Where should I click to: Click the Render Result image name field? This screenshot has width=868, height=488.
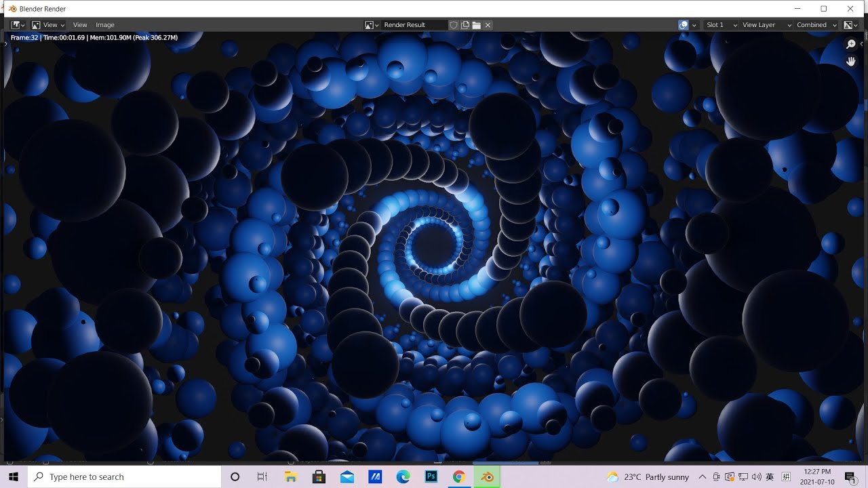[x=414, y=25]
